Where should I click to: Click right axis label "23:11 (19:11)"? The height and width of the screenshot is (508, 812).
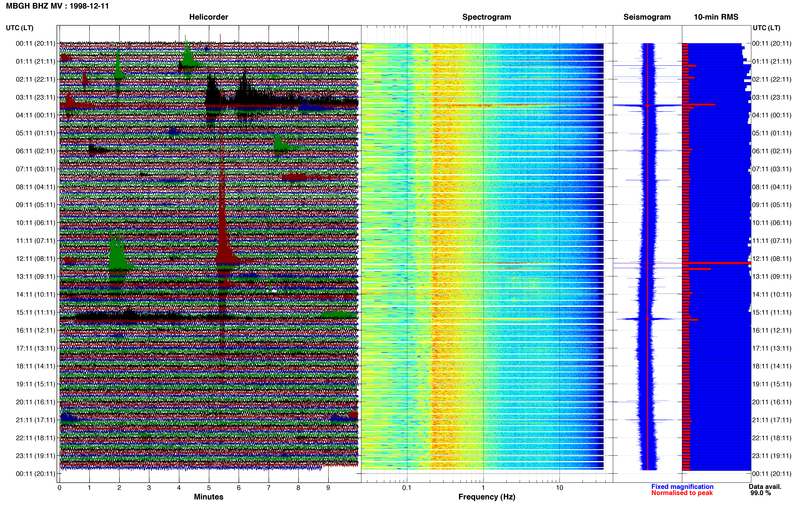click(772, 456)
